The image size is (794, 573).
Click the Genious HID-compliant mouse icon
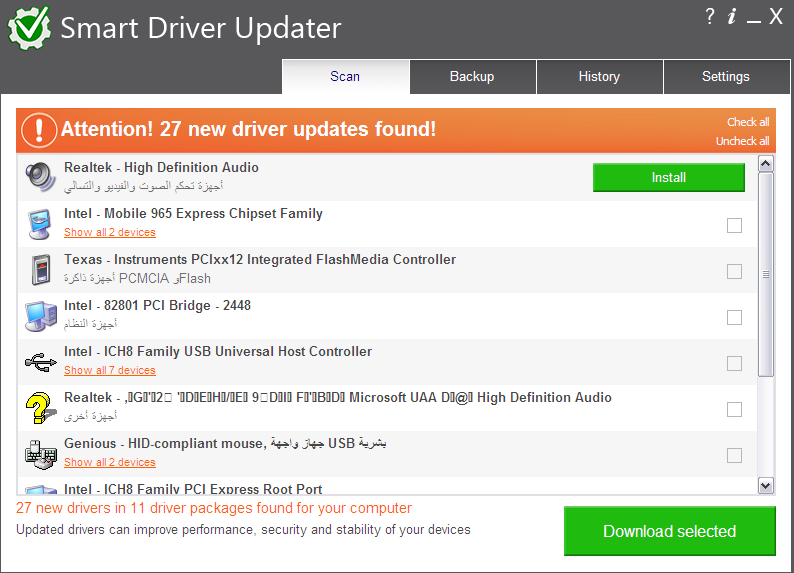pyautogui.click(x=41, y=453)
